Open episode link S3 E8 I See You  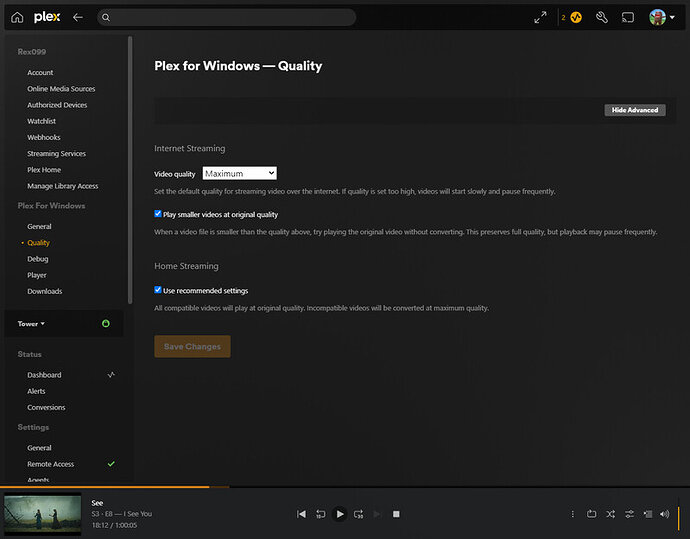122,514
